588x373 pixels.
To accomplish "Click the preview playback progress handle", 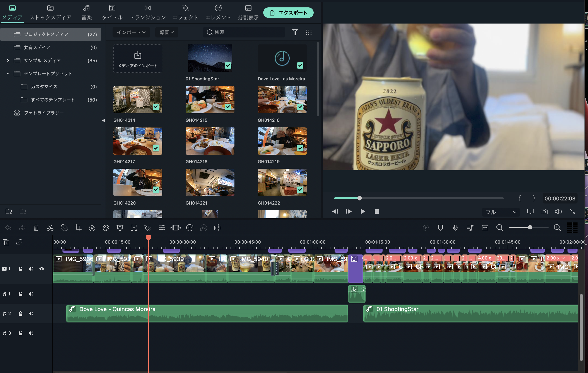I will click(359, 198).
